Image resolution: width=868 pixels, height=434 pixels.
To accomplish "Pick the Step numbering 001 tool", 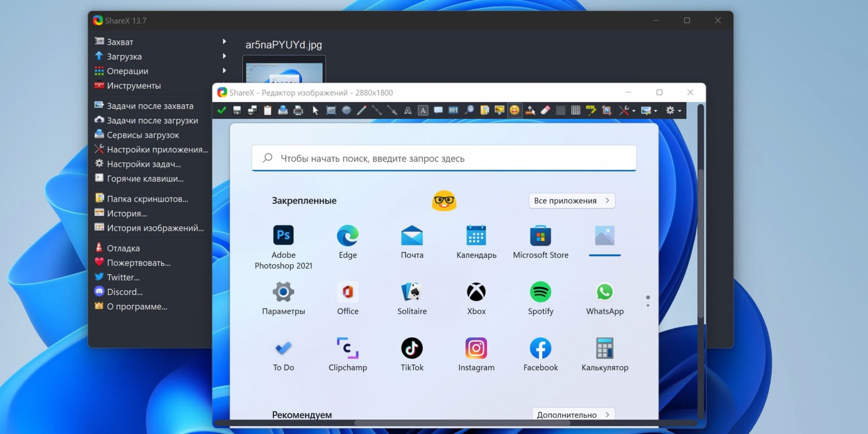I will point(454,110).
